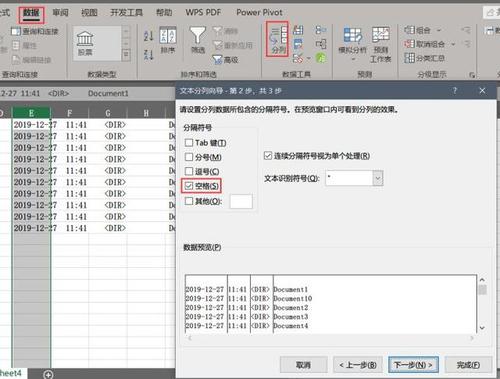The height and width of the screenshot is (379, 500).
Task: Click the 完成(F) finish button
Action: pos(468,365)
